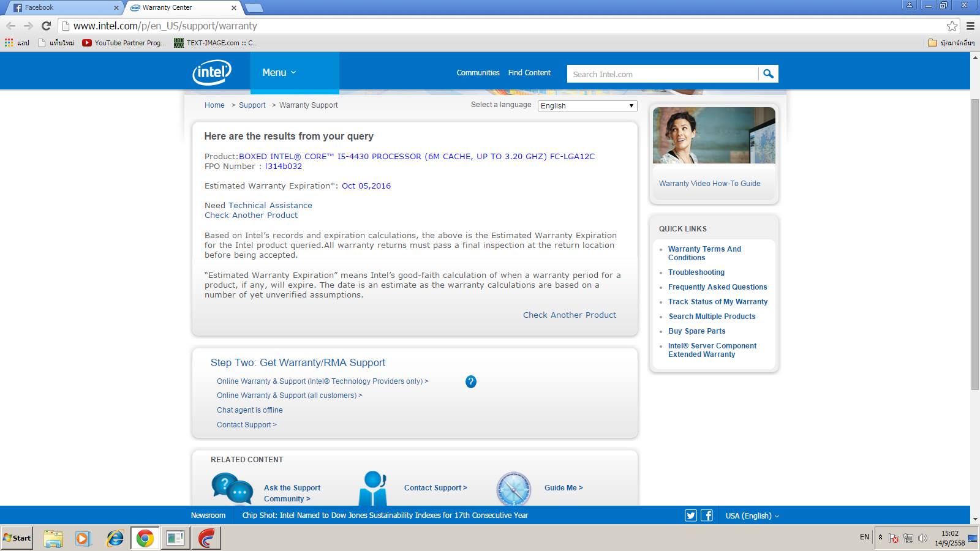Open Buy Spare Parts link

(x=697, y=331)
